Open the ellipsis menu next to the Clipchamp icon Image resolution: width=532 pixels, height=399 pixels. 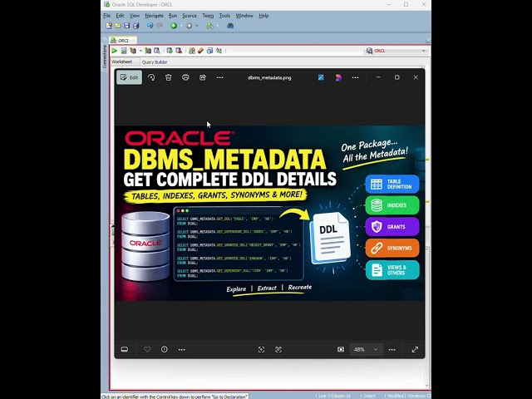[x=355, y=77]
